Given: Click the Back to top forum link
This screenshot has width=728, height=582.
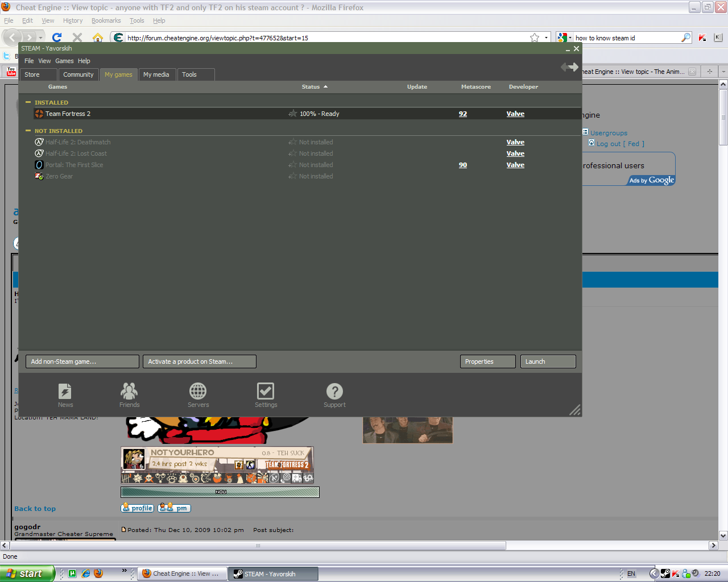Looking at the screenshot, I should tap(35, 509).
